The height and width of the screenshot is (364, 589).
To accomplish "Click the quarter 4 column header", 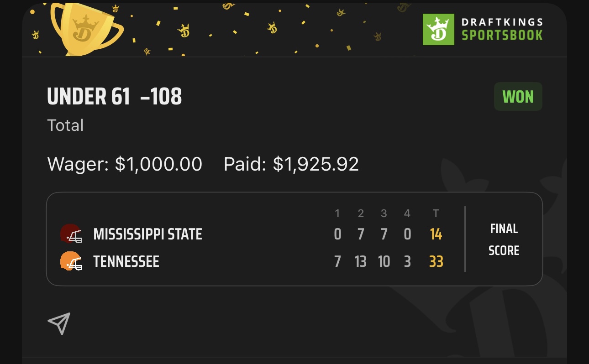I will pyautogui.click(x=407, y=213).
